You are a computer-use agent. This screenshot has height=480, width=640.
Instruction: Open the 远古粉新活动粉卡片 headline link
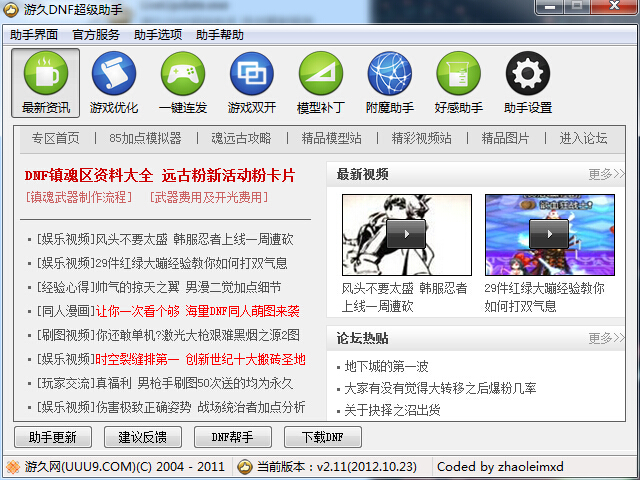[x=229, y=176]
